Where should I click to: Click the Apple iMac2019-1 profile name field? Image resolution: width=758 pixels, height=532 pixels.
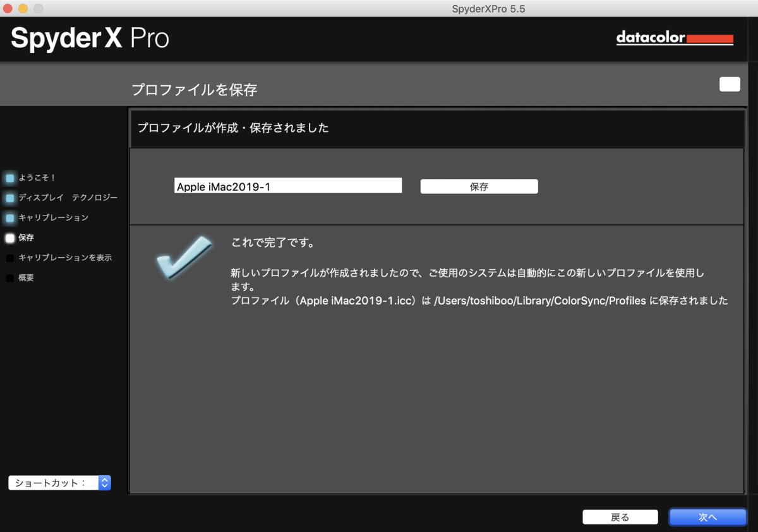[288, 184]
